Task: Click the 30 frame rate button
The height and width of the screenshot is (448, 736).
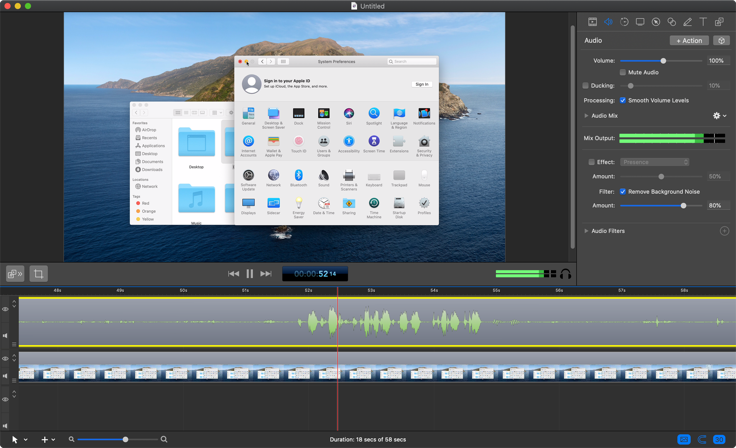Action: pos(719,440)
